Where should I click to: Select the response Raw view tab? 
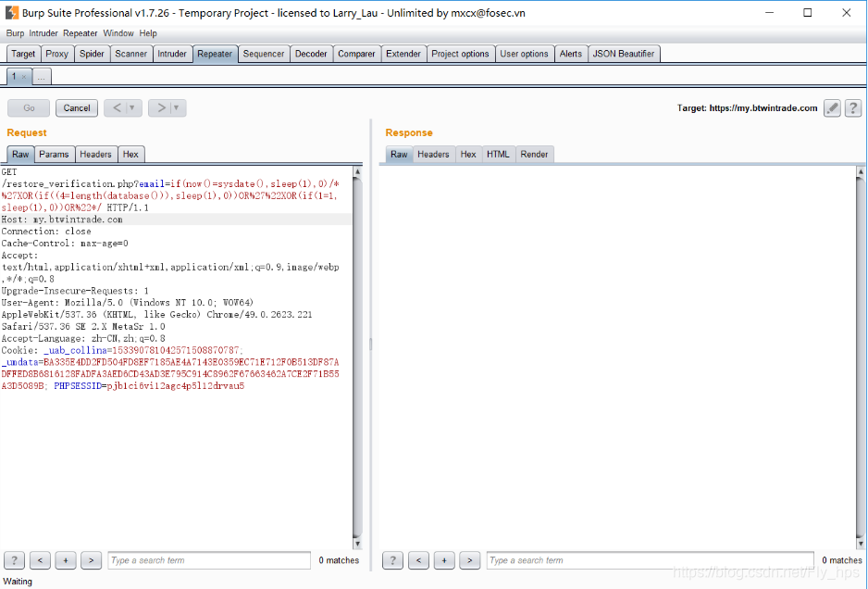point(399,154)
